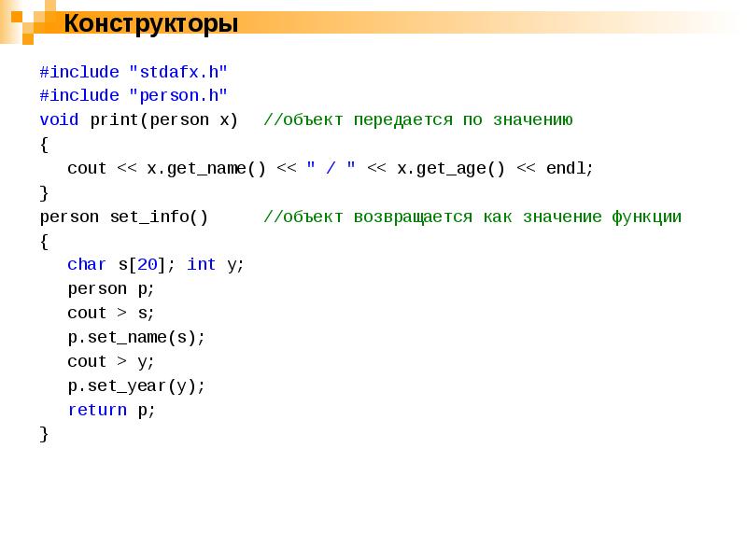Click the "p.set_name(s);" line

click(136, 337)
